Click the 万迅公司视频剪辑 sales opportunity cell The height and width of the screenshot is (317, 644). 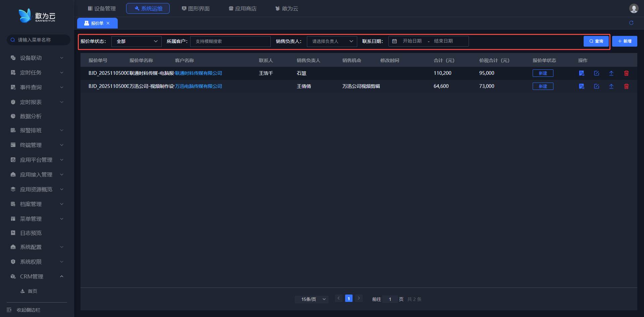click(361, 86)
